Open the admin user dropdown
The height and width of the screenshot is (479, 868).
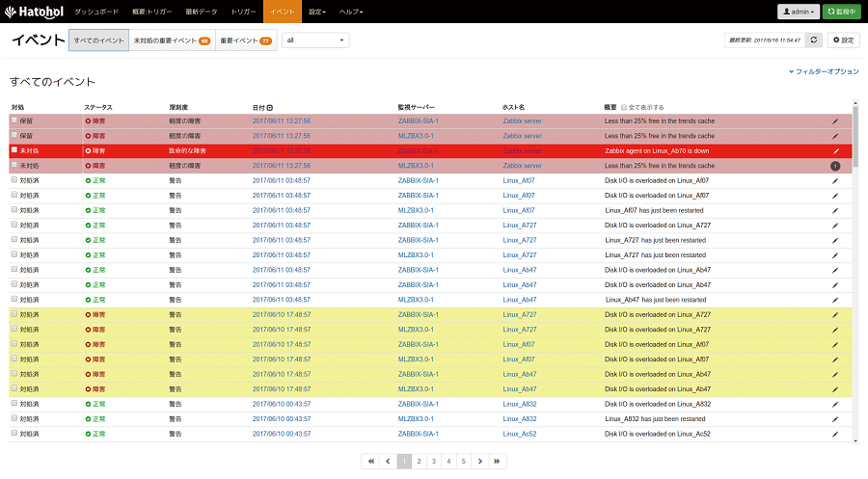[798, 12]
